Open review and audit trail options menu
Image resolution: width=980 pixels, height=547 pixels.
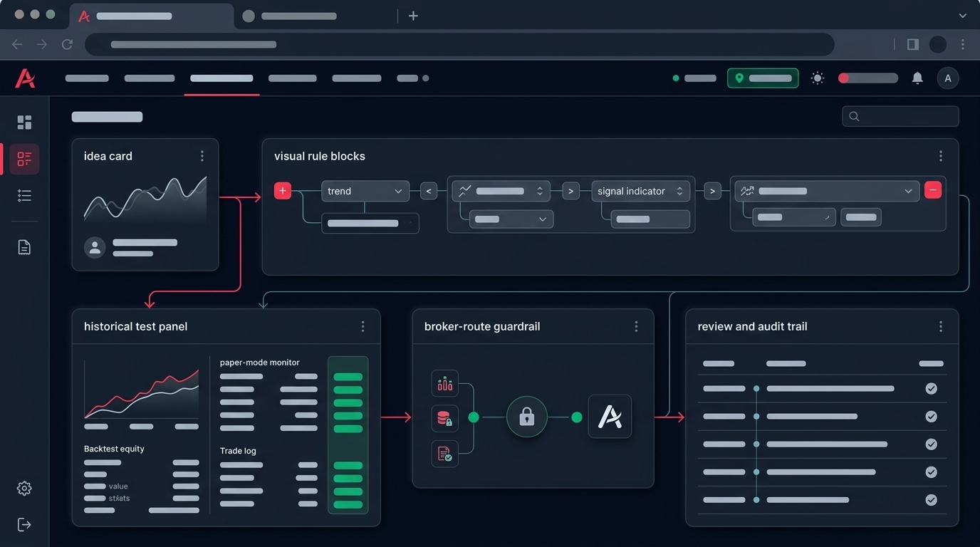(941, 326)
